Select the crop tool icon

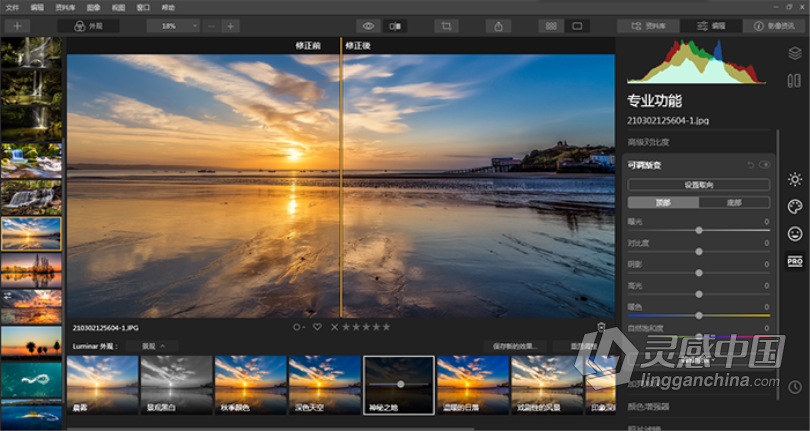[446, 26]
